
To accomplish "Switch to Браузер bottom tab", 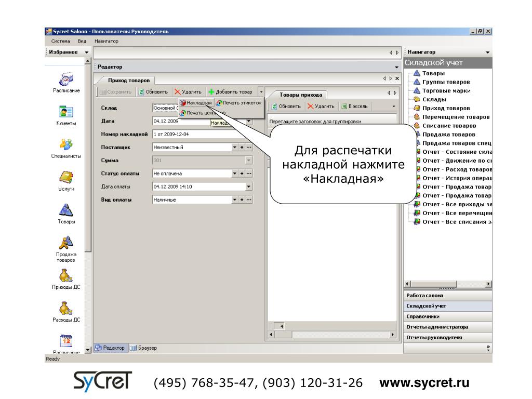I will (x=143, y=348).
